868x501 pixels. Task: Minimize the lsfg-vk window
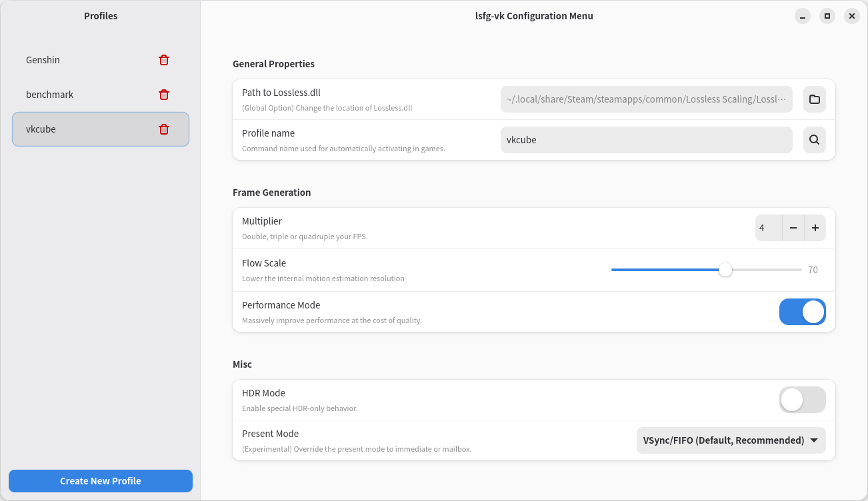tap(803, 16)
